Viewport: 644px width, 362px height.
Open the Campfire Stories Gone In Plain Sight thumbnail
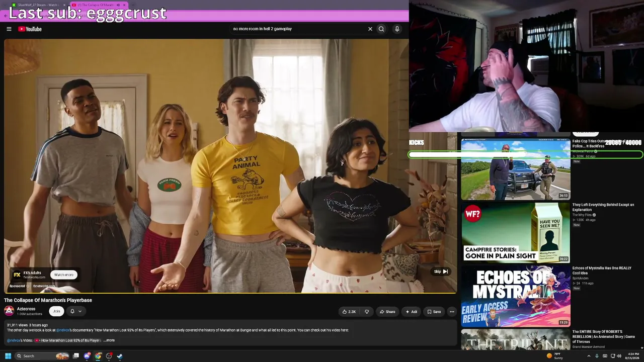[x=516, y=233]
